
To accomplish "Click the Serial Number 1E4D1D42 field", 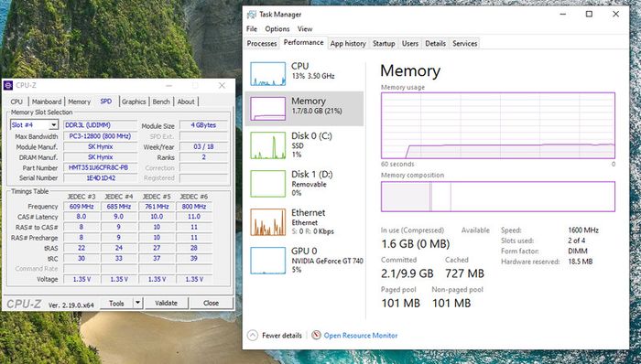I will coord(100,178).
